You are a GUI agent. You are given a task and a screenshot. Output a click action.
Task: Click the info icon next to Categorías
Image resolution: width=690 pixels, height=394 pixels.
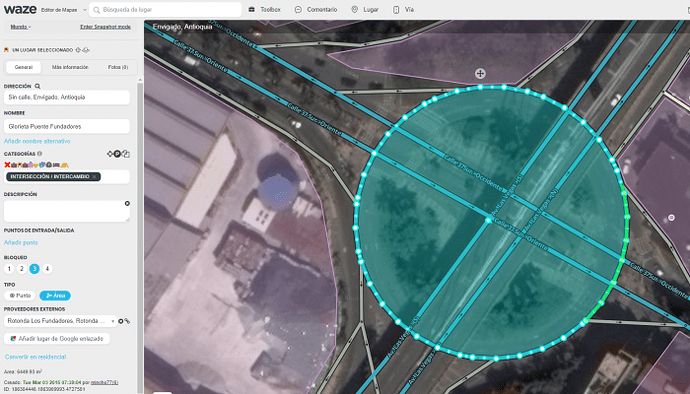pos(40,154)
